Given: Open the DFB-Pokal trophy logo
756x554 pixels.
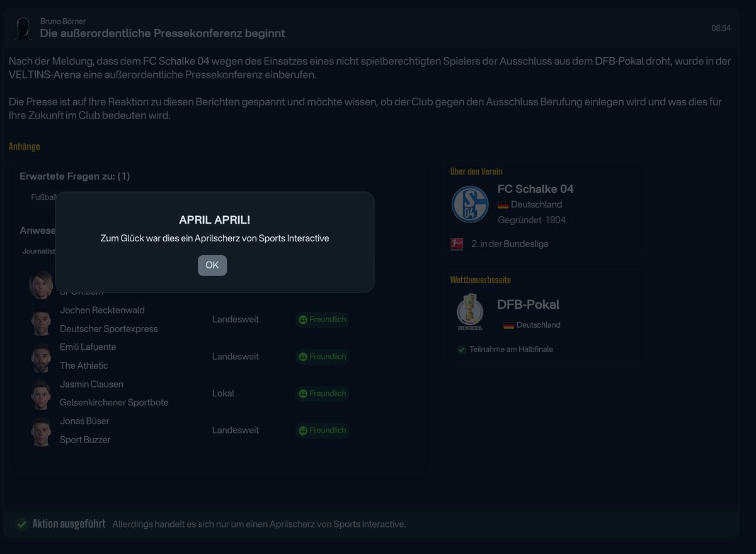Looking at the screenshot, I should tap(470, 313).
